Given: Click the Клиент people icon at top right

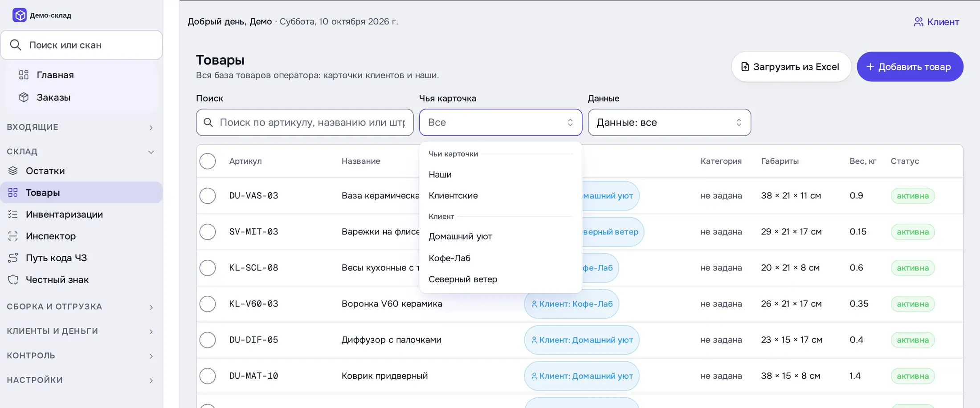Looking at the screenshot, I should (x=918, y=22).
